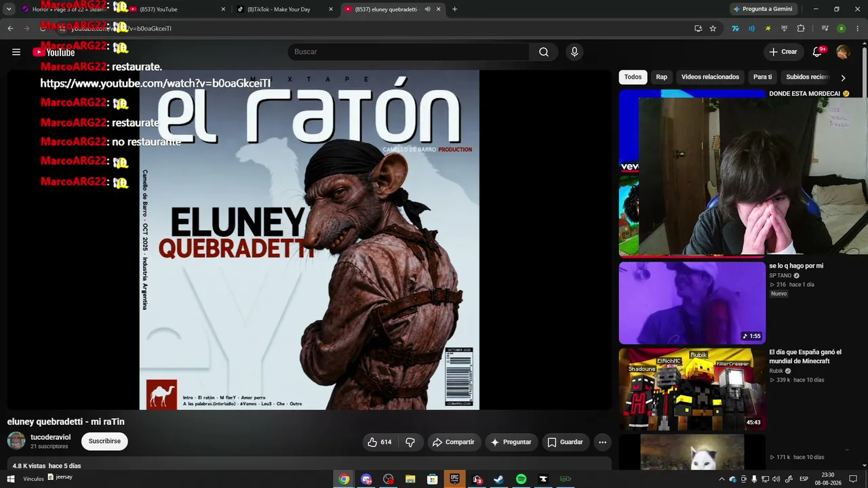
Task: Open File Explorer from the taskbar
Action: (410, 479)
